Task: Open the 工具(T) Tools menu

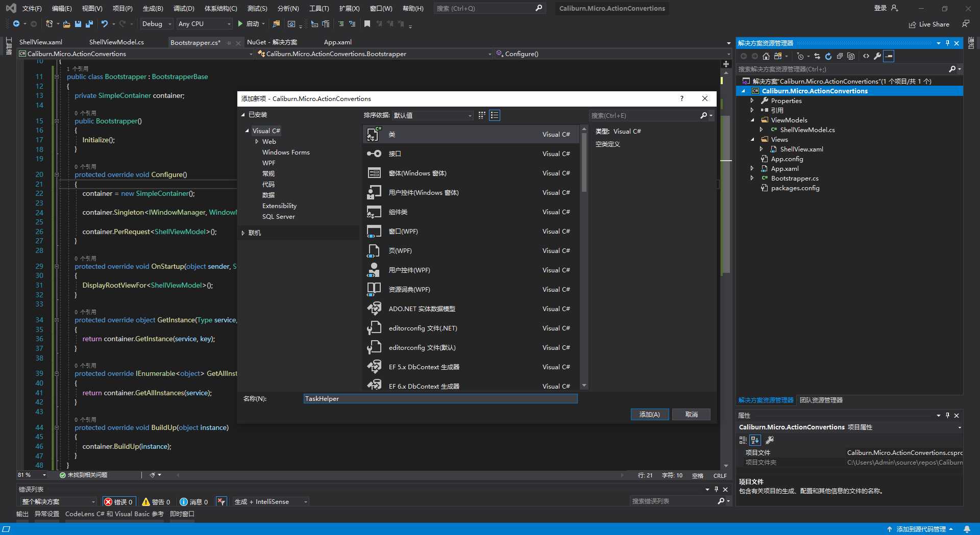Action: click(x=319, y=8)
